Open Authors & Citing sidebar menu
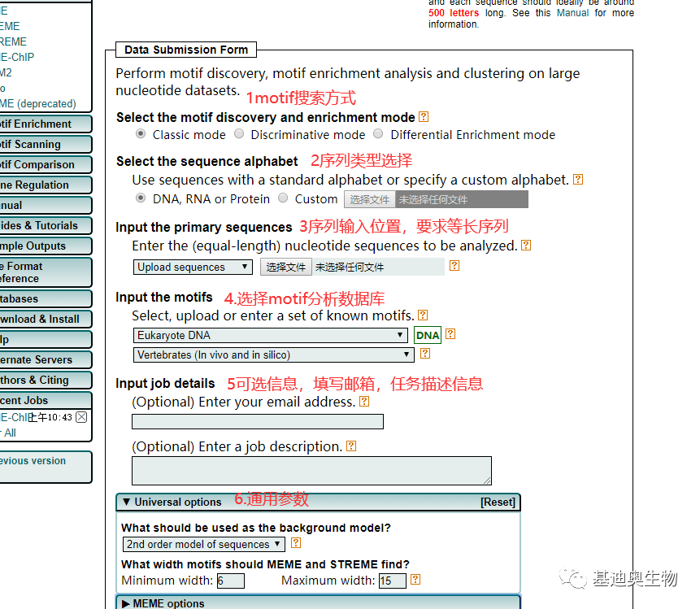700x609 pixels. click(45, 380)
